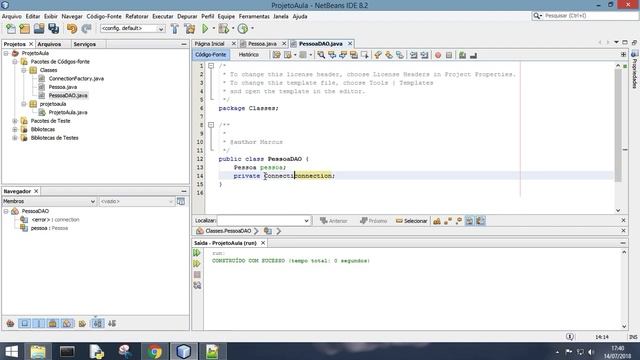Open the Localizar search history dropdown
This screenshot has width=640, height=360.
coord(307,221)
